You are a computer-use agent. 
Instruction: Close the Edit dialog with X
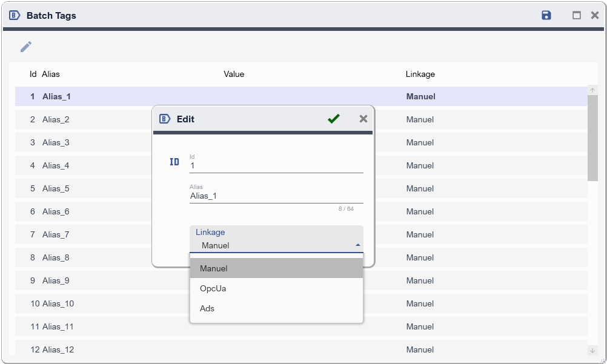click(x=363, y=119)
